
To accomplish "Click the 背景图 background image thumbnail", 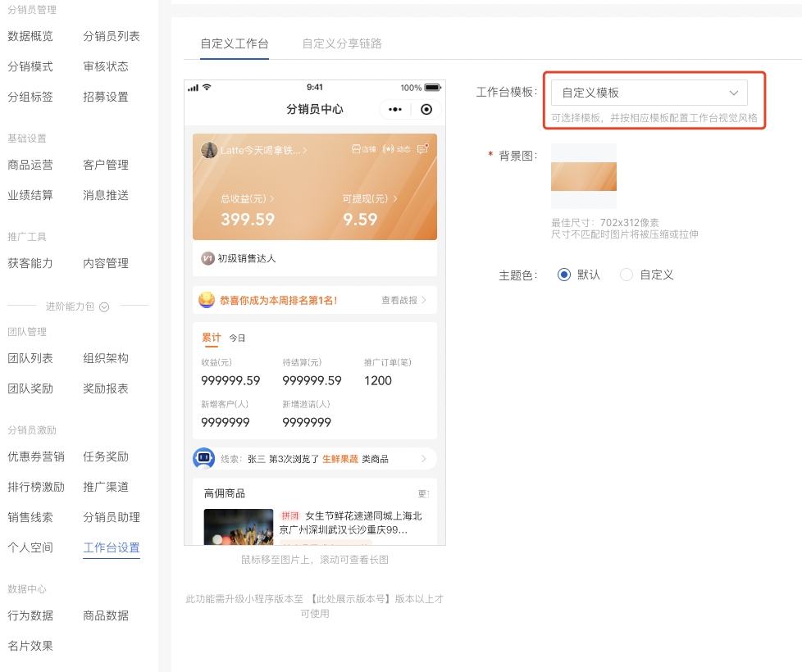I will point(584,176).
